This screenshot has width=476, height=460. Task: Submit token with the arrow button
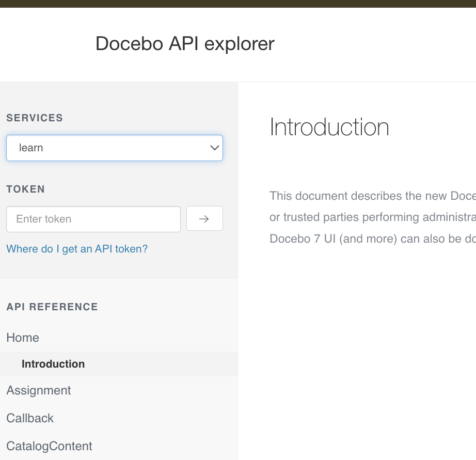(x=204, y=218)
